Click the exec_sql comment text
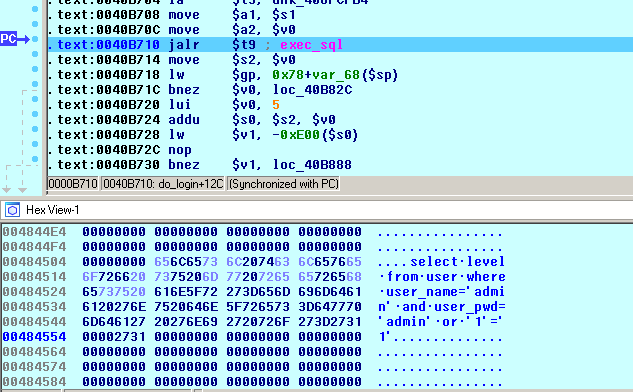This screenshot has height=392, width=633. pyautogui.click(x=311, y=45)
